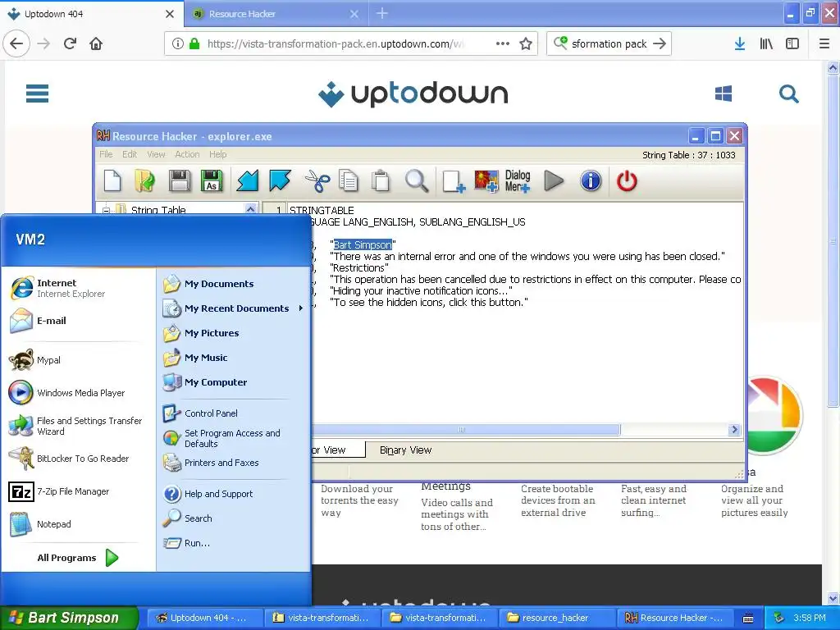Go to Firefox home page
Image resolution: width=840 pixels, height=630 pixels.
coord(96,44)
